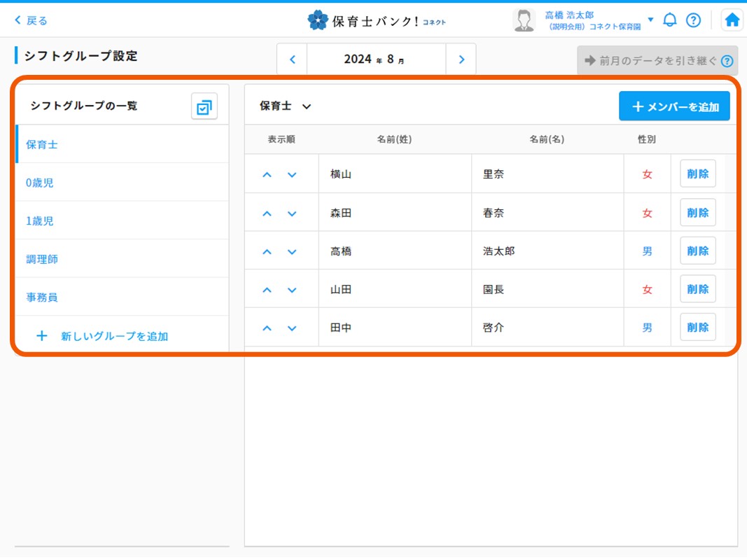Click help icon beside 前月のデータを引き継ぐ
The height and width of the screenshot is (560, 747).
click(727, 61)
